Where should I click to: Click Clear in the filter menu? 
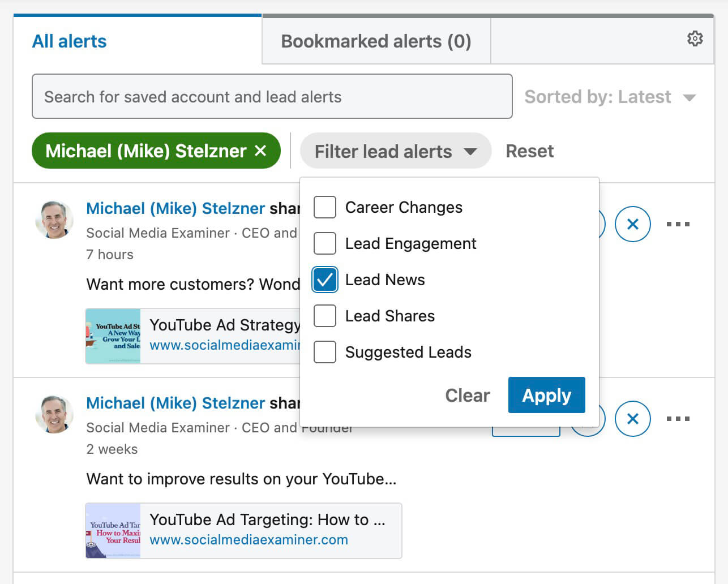(467, 395)
